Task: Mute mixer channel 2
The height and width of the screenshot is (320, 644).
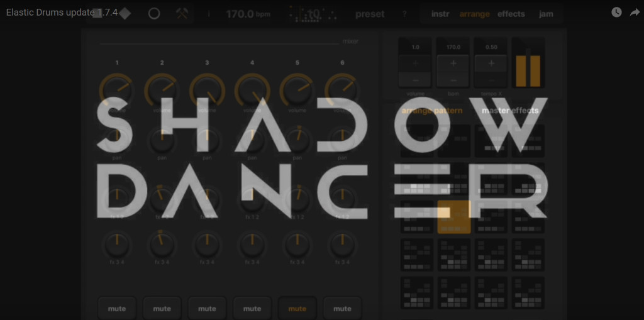Action: pyautogui.click(x=162, y=309)
